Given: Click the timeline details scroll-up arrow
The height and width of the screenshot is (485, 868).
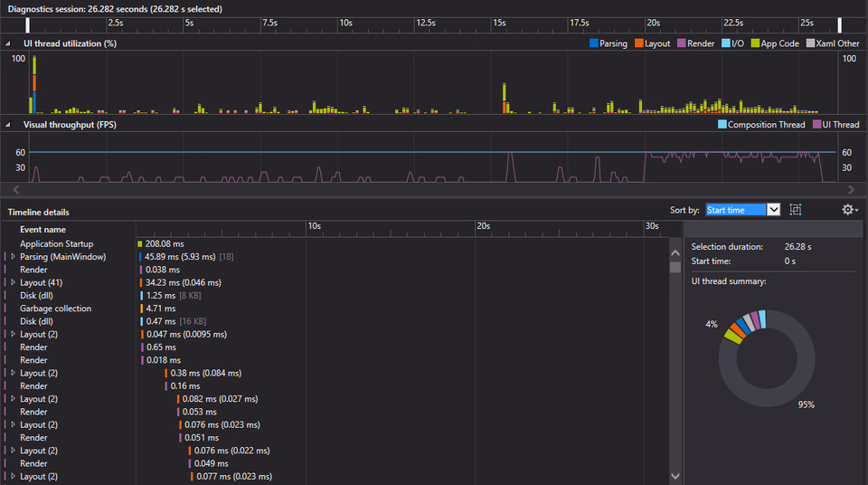Looking at the screenshot, I should point(675,252).
